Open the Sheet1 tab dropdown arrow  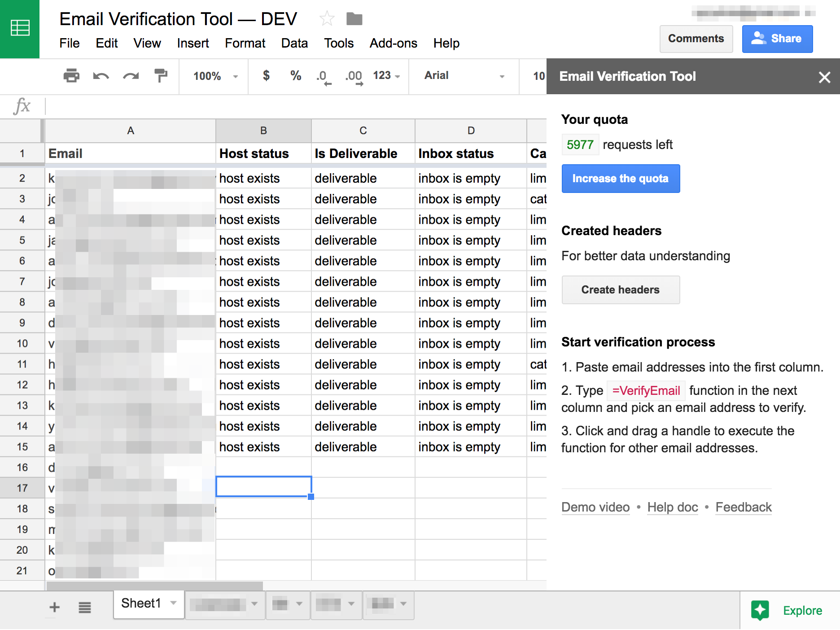click(x=173, y=603)
